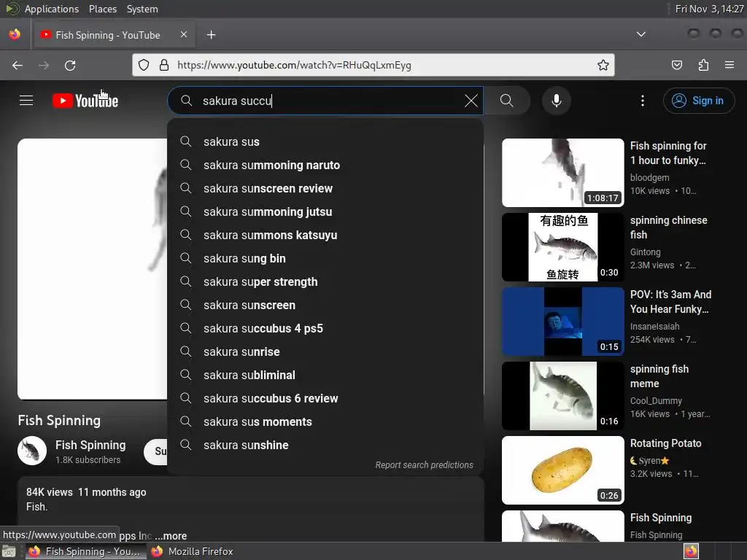Show tracking protection shield info
Screen dimensions: 747x560
(x=144, y=65)
